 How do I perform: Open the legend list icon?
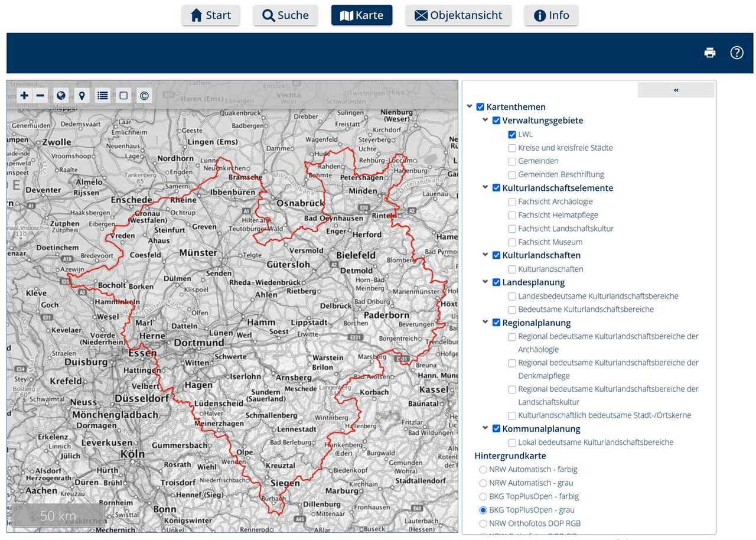coord(103,95)
